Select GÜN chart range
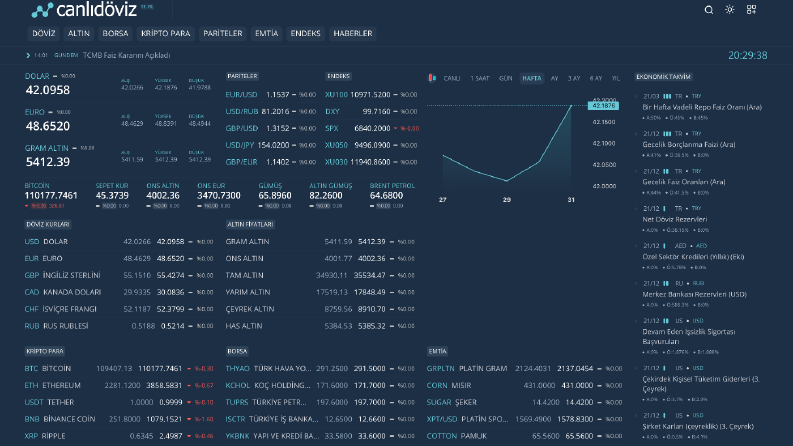The width and height of the screenshot is (793, 446). pyautogui.click(x=505, y=78)
